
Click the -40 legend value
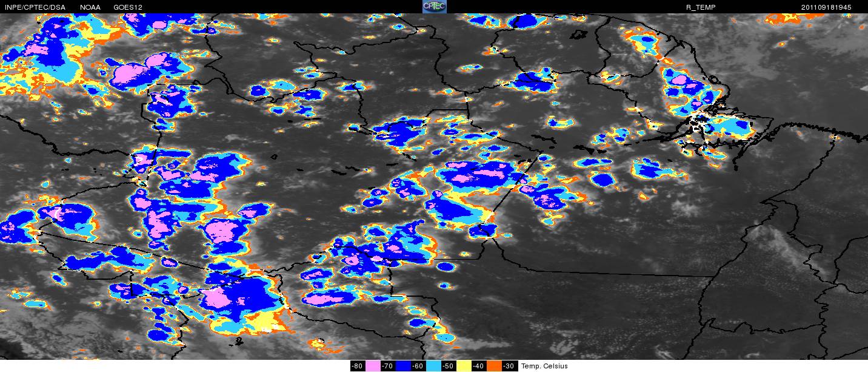pos(479,366)
